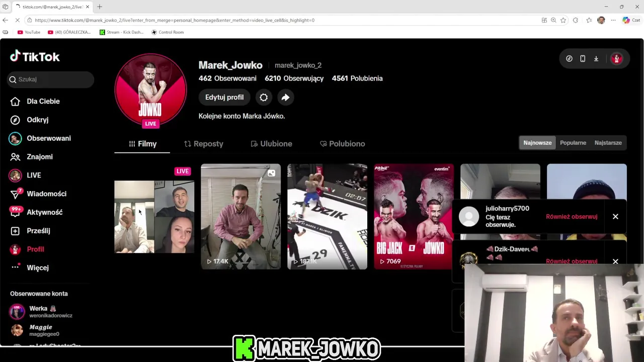The width and height of the screenshot is (644, 362).
Task: Focus the Szukaj search field
Action: pos(50,79)
